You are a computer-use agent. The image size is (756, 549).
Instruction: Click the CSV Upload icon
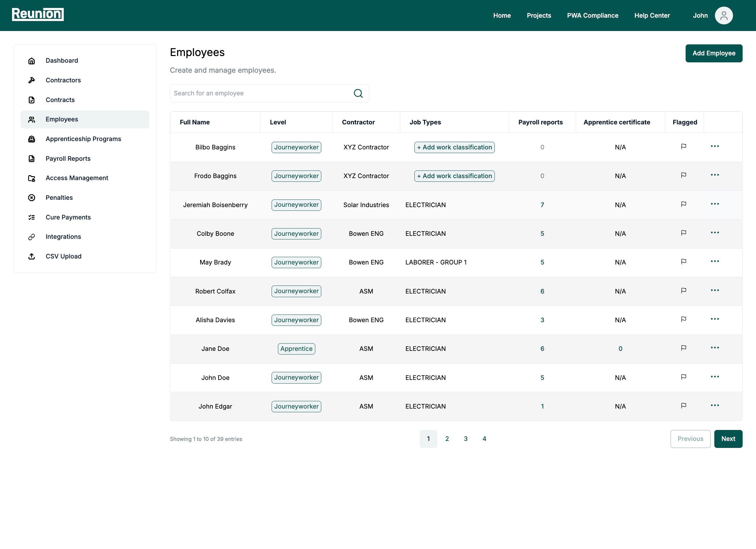(32, 256)
